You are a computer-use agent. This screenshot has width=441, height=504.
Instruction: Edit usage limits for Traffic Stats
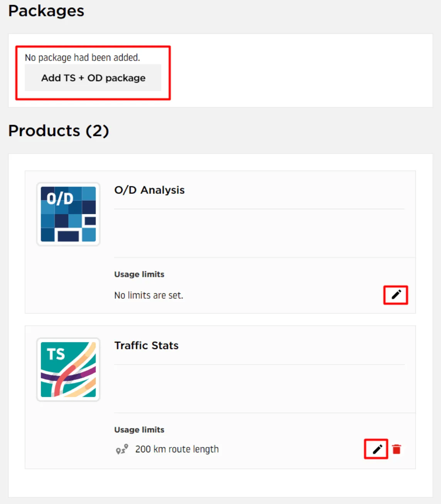377,449
